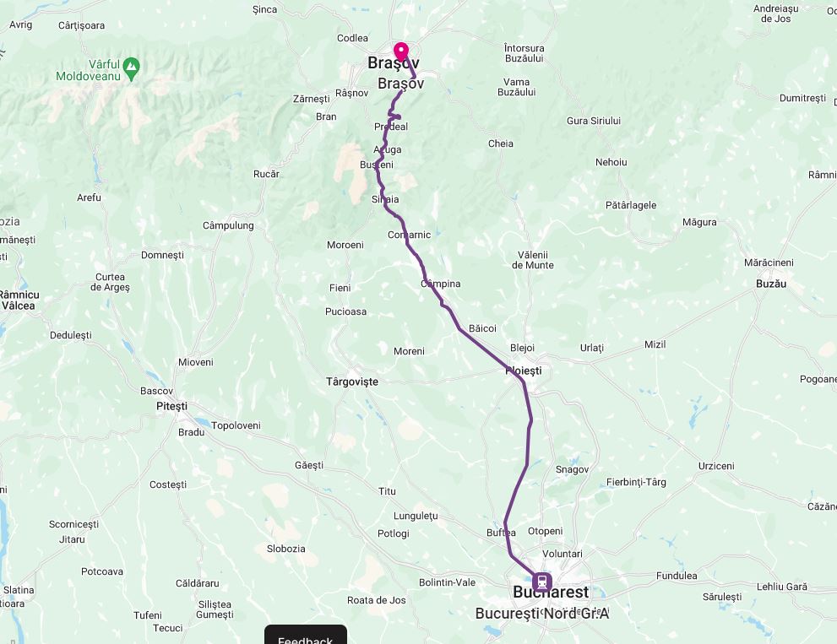Click the Otopeni town label

pyautogui.click(x=545, y=532)
